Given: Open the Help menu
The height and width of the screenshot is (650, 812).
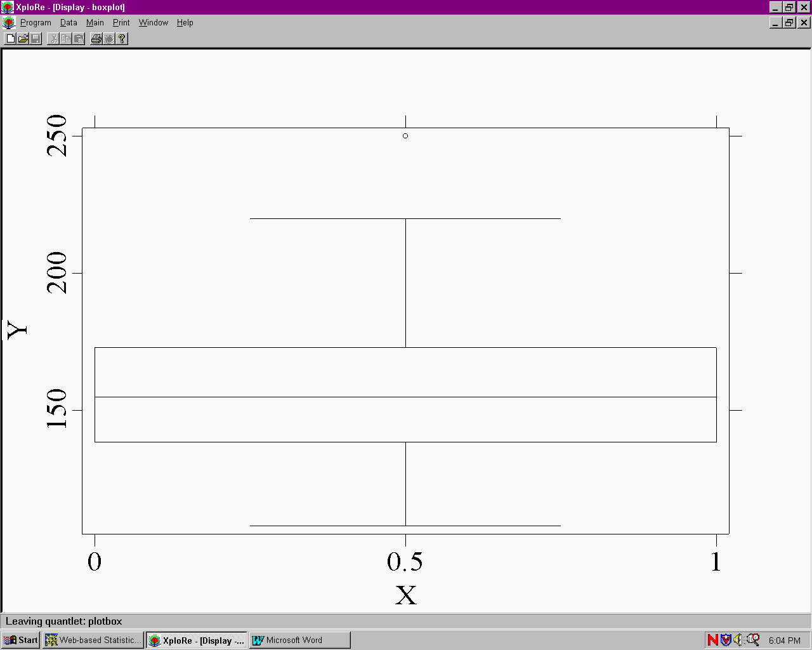Looking at the screenshot, I should point(185,22).
